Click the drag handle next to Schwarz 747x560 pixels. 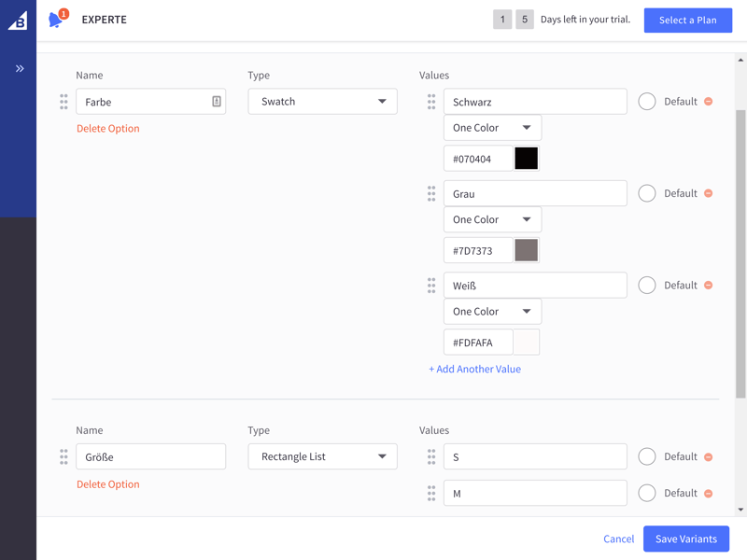click(x=431, y=102)
